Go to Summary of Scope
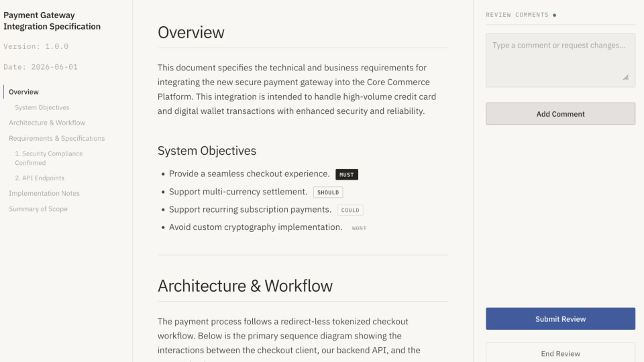Screen dimensions: 644x362 pyautogui.click(x=38, y=209)
